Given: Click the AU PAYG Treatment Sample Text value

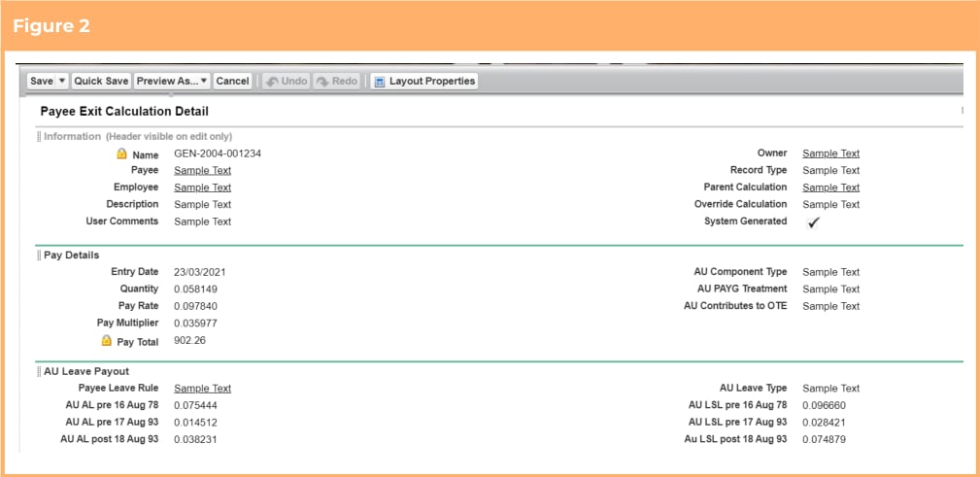Looking at the screenshot, I should (x=831, y=289).
